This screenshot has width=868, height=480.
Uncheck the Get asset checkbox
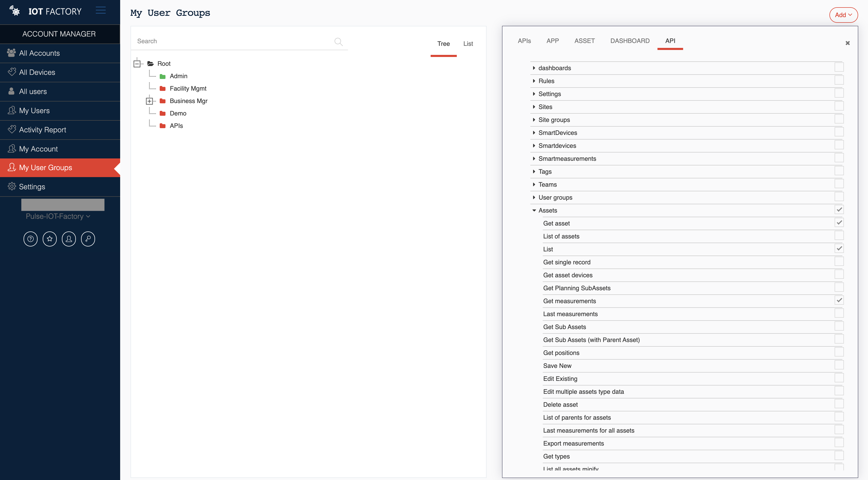tap(839, 223)
